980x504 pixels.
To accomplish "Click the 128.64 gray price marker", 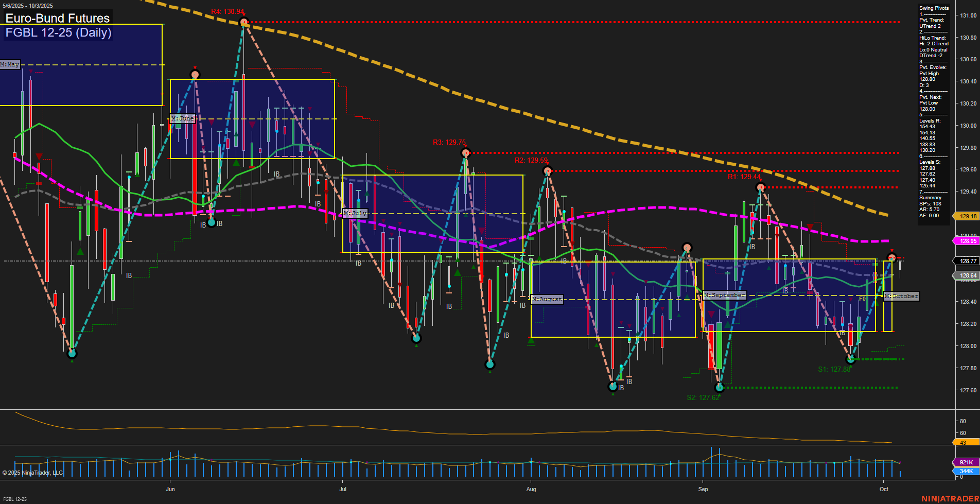I will tap(966, 276).
